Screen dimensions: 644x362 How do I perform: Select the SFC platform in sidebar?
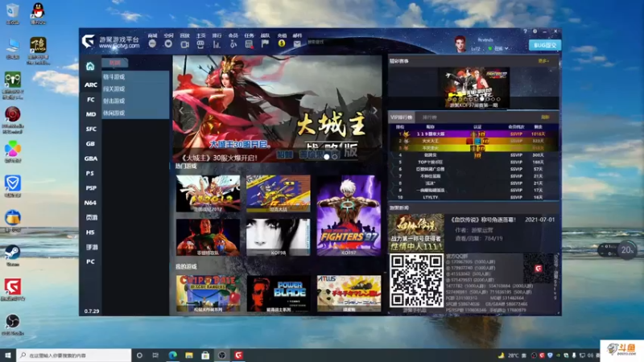click(x=91, y=129)
